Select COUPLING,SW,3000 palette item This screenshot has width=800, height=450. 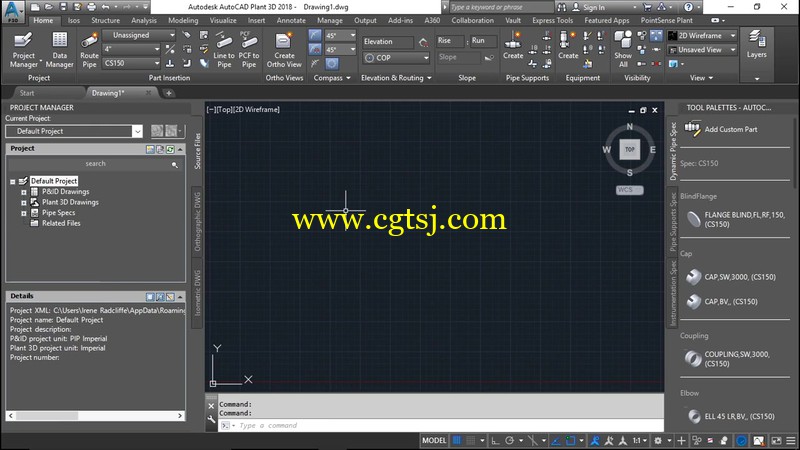[729, 359]
